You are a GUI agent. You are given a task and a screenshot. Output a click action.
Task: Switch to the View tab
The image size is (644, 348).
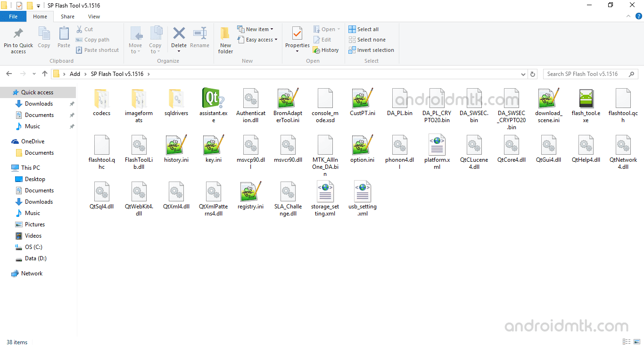[x=93, y=16]
